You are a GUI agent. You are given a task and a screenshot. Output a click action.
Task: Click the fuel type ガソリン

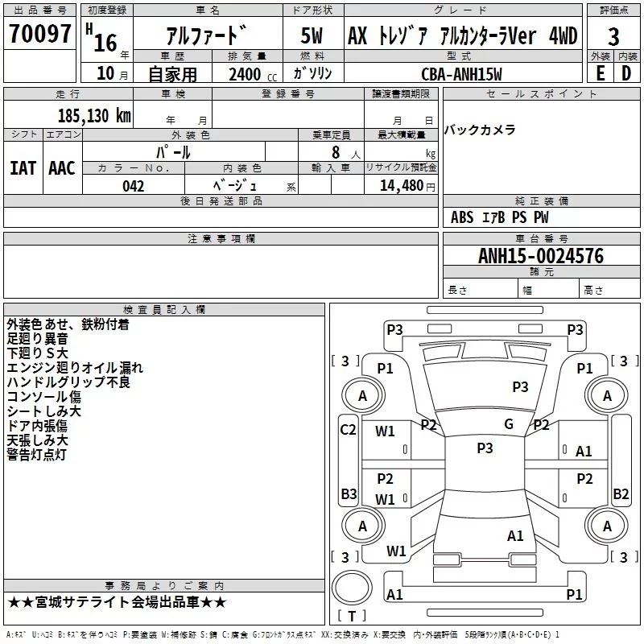(x=312, y=73)
